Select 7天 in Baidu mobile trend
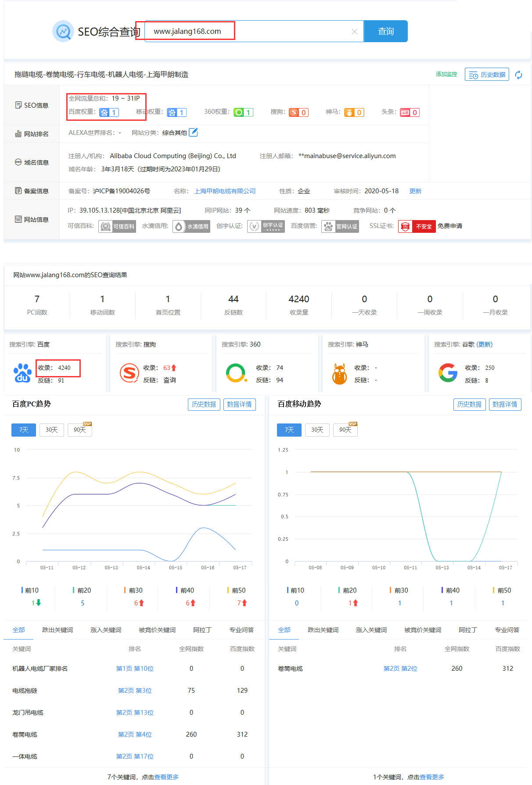Viewport: 532px width, 785px height. [289, 430]
